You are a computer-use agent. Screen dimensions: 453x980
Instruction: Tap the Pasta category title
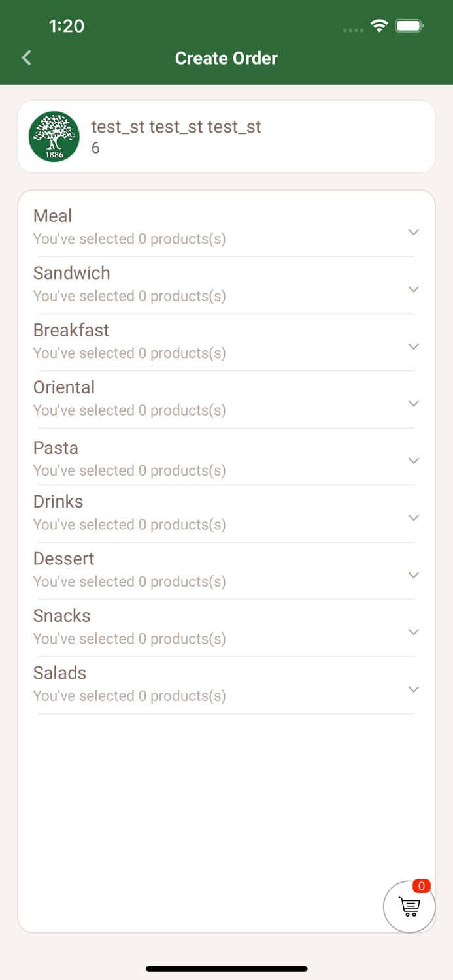56,448
